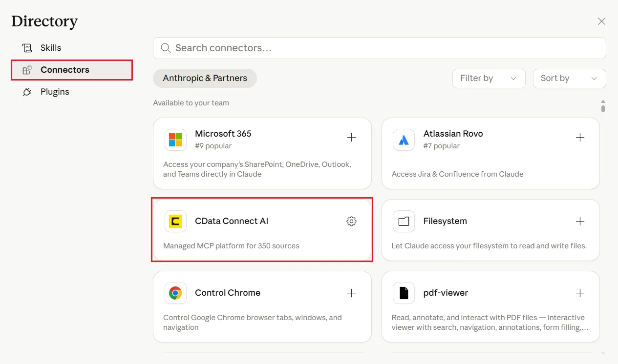Add the Control Chrome connector

(351, 293)
